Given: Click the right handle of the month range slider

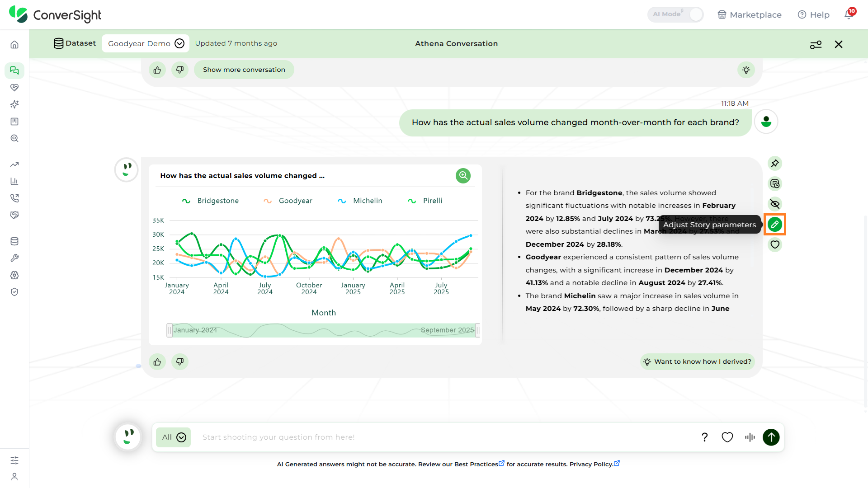Looking at the screenshot, I should tap(477, 330).
